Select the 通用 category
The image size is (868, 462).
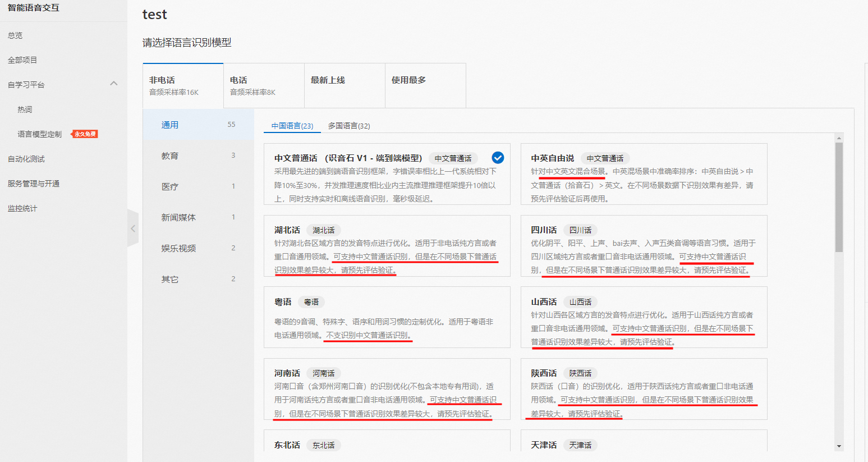tap(199, 125)
